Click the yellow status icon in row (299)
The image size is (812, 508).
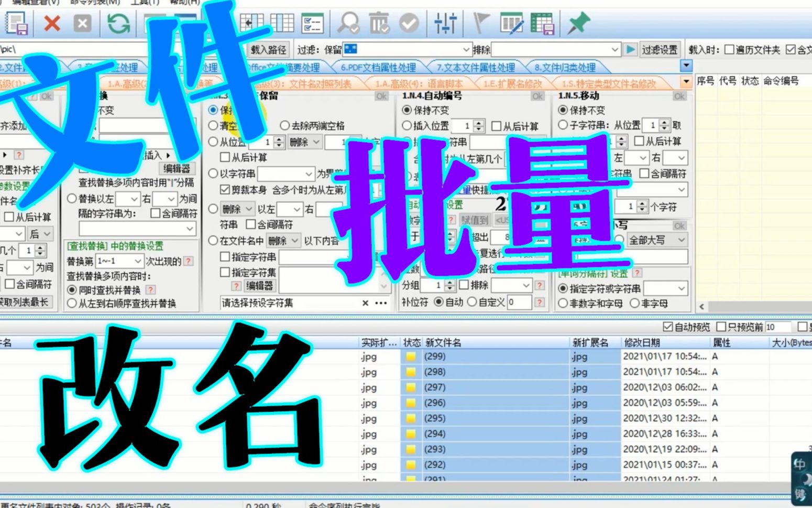click(411, 356)
